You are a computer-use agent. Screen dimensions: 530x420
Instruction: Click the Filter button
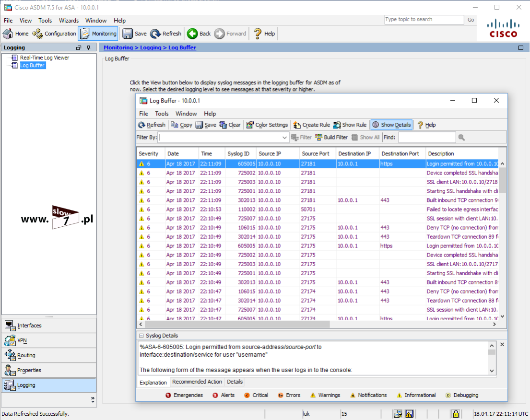tap(301, 137)
